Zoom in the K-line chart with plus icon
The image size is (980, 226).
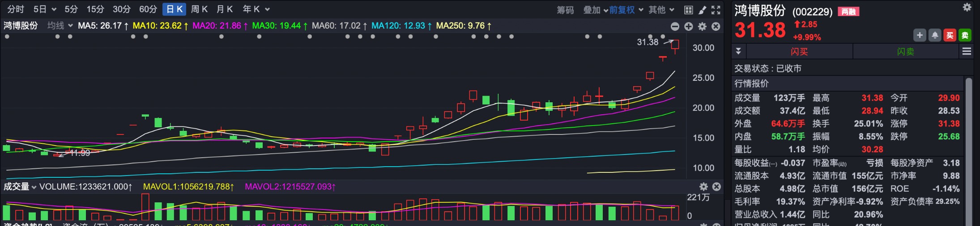pos(688,26)
